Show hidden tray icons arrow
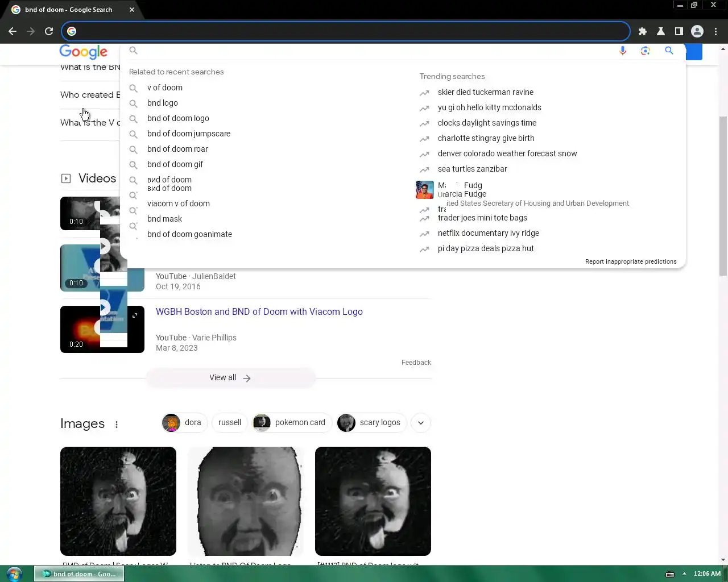 [x=684, y=573]
